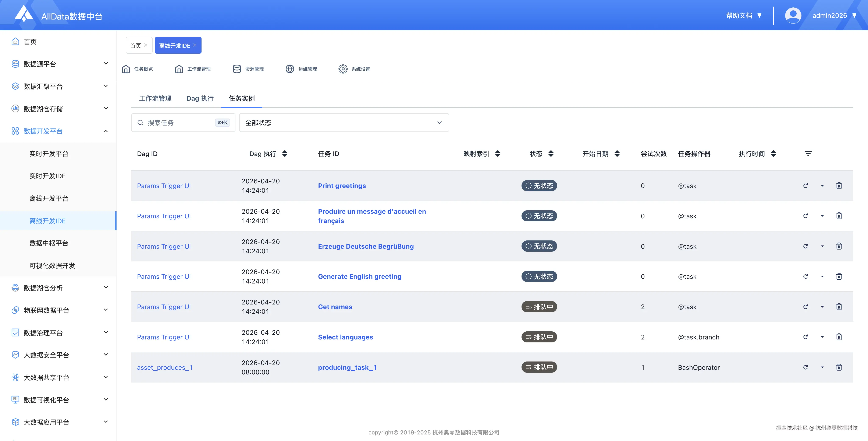Viewport: 868px width, 441px height.
Task: Clear the Get names task instance
Action: [x=805, y=307]
